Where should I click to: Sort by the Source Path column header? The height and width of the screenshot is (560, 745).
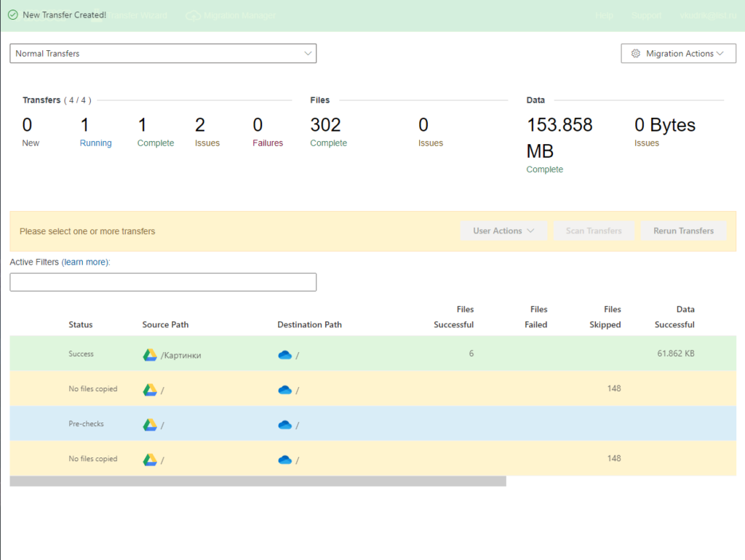point(165,324)
